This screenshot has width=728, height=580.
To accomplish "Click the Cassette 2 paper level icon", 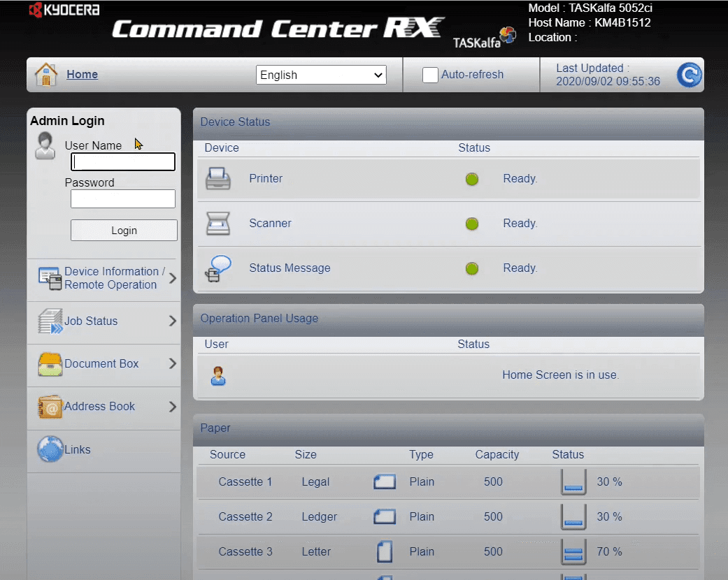I will click(573, 517).
